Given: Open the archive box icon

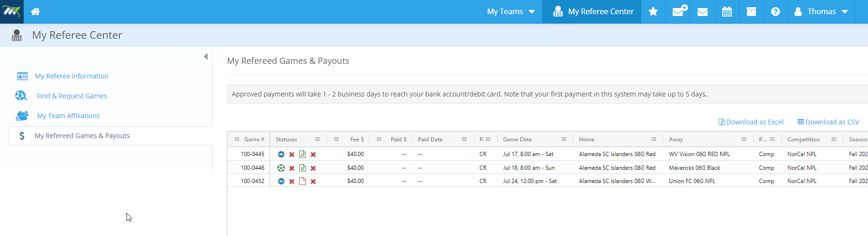Looking at the screenshot, I should (x=751, y=11).
